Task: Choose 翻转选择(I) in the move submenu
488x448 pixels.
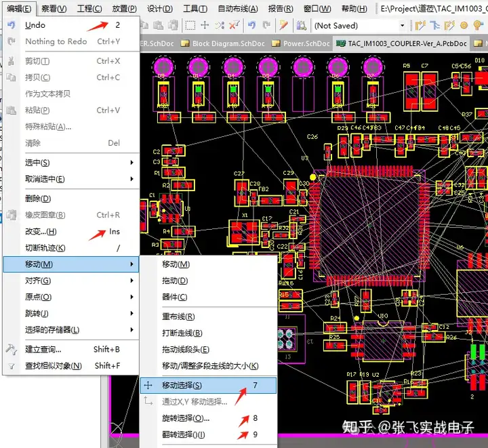Action: tap(209, 434)
